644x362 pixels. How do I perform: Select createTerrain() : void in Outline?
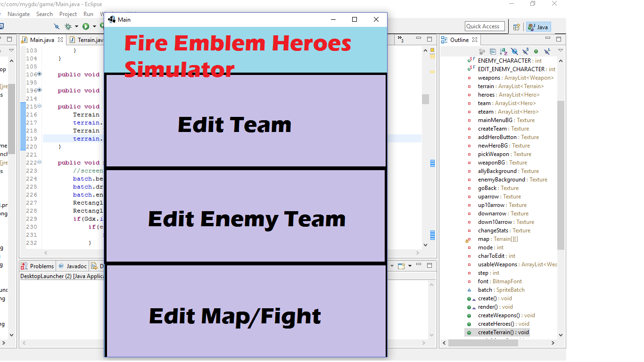point(504,332)
